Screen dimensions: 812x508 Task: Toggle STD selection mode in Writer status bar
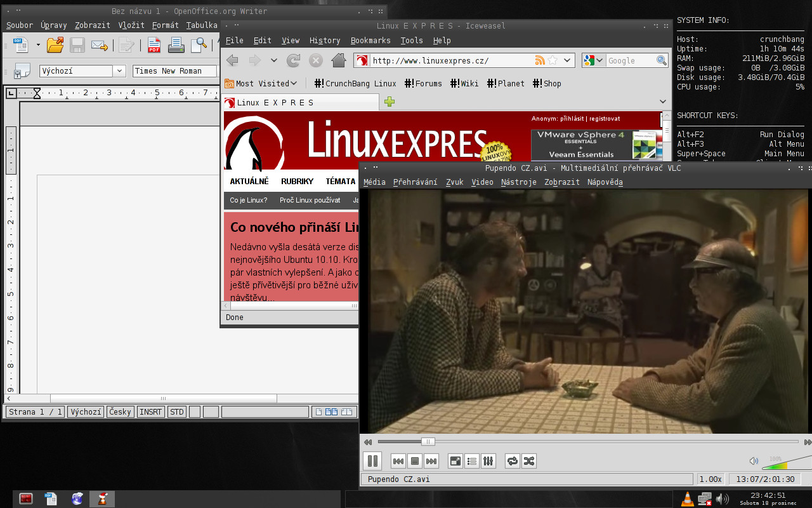tap(177, 412)
